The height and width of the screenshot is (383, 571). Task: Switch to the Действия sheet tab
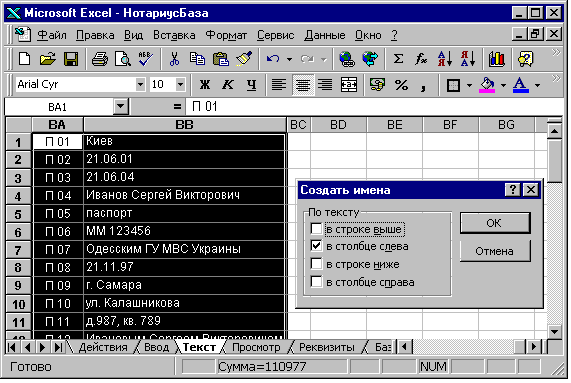103,348
